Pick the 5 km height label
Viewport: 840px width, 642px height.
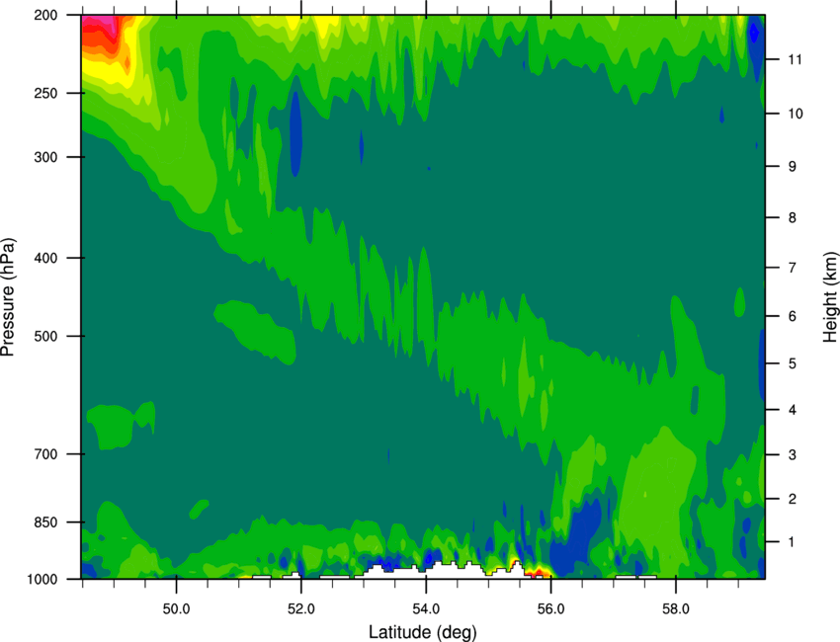pos(793,363)
